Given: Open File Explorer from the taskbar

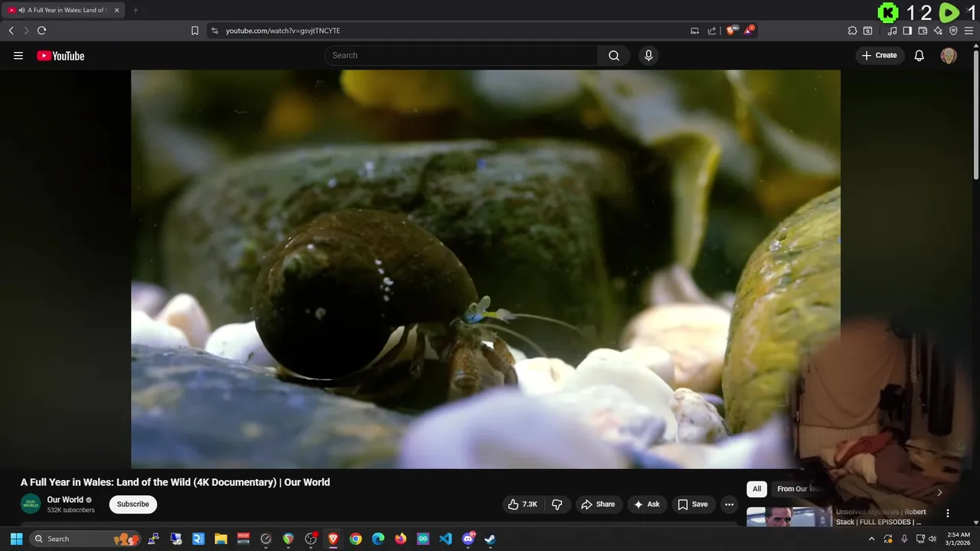Looking at the screenshot, I should click(220, 539).
